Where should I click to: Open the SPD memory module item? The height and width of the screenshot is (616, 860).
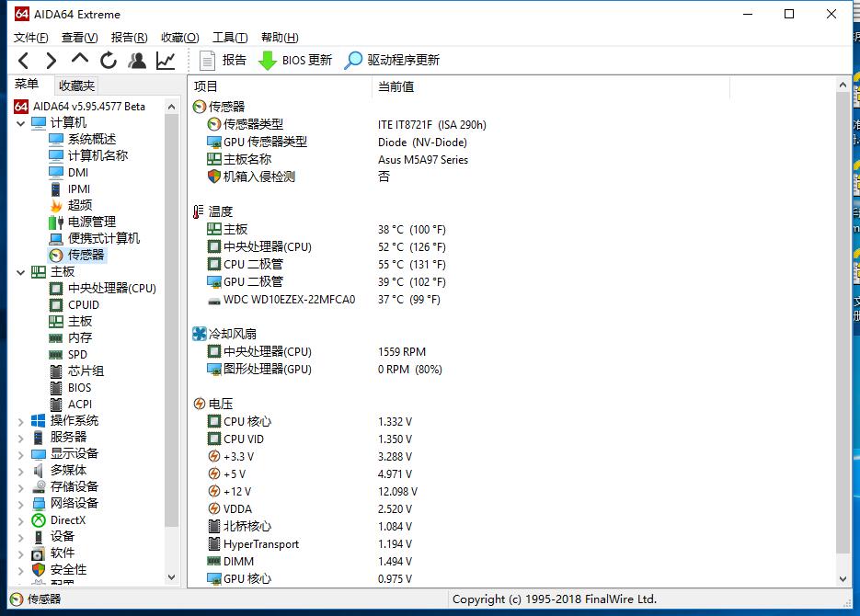click(x=69, y=355)
